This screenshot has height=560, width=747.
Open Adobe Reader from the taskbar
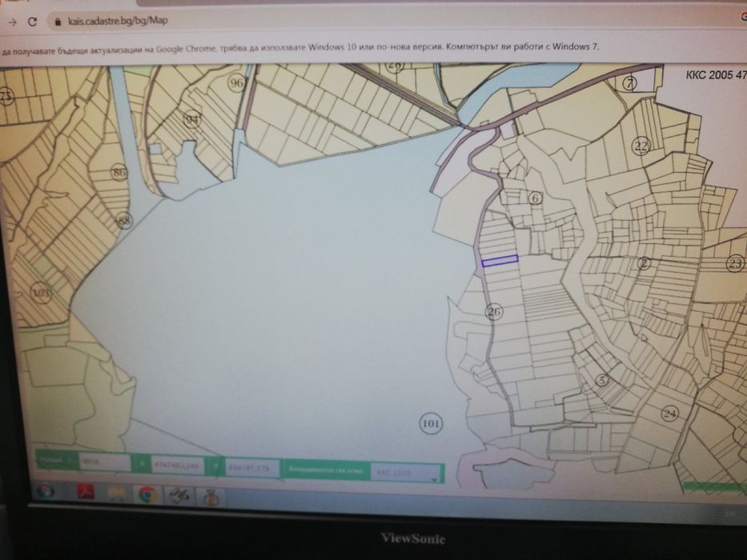point(86,491)
